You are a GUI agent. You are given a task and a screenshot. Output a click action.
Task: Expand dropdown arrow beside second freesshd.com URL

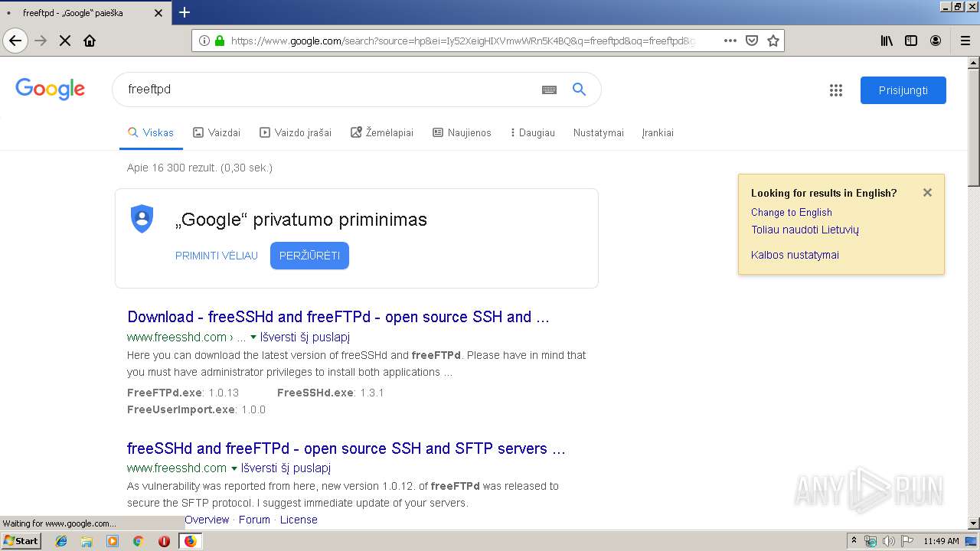point(234,468)
